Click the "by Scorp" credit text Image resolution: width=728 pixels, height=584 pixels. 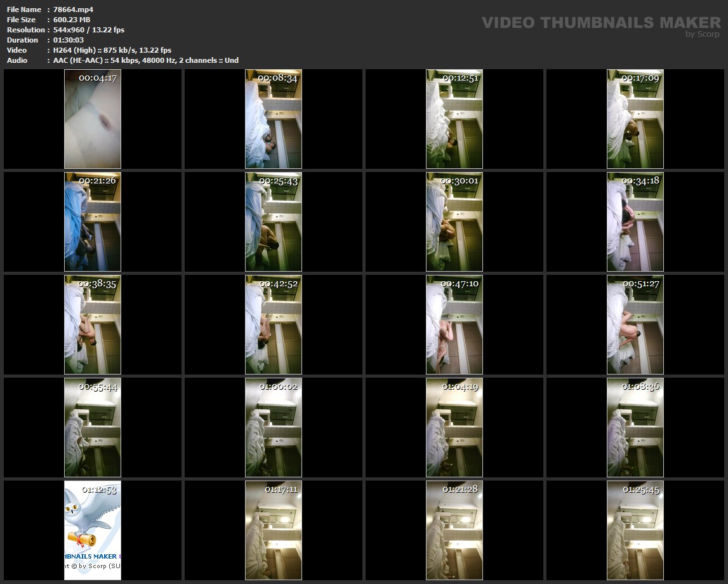(703, 34)
